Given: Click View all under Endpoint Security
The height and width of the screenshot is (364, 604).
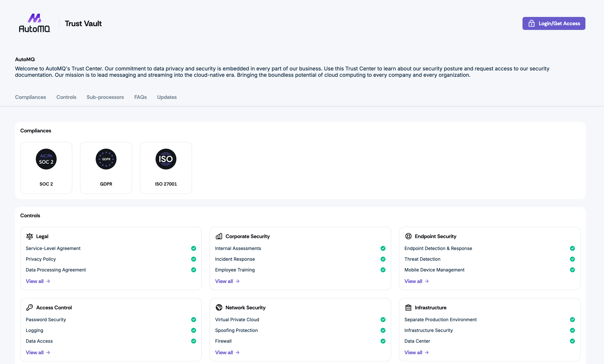Looking at the screenshot, I should click(x=417, y=281).
